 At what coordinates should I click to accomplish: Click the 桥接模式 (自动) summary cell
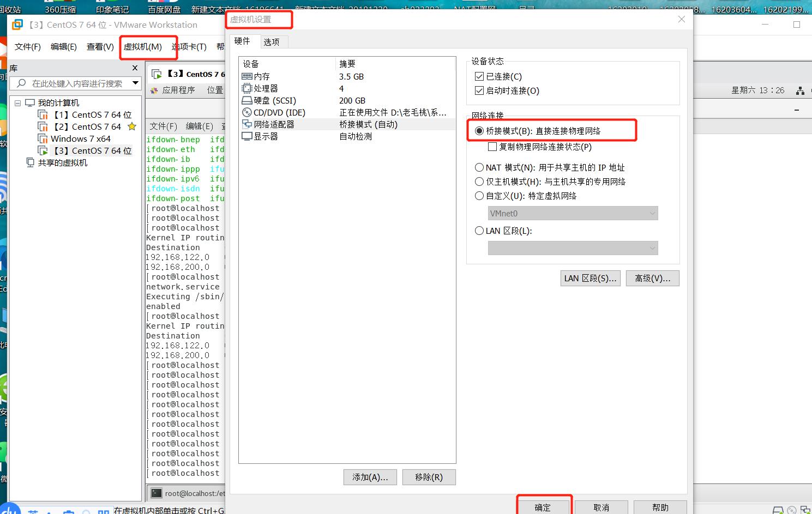pos(369,124)
